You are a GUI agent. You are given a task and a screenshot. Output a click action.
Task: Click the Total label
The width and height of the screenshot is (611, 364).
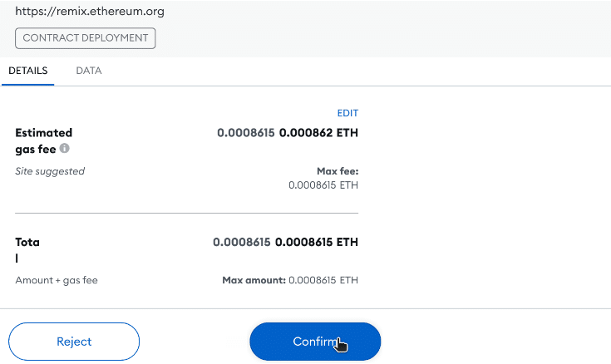[x=27, y=249]
